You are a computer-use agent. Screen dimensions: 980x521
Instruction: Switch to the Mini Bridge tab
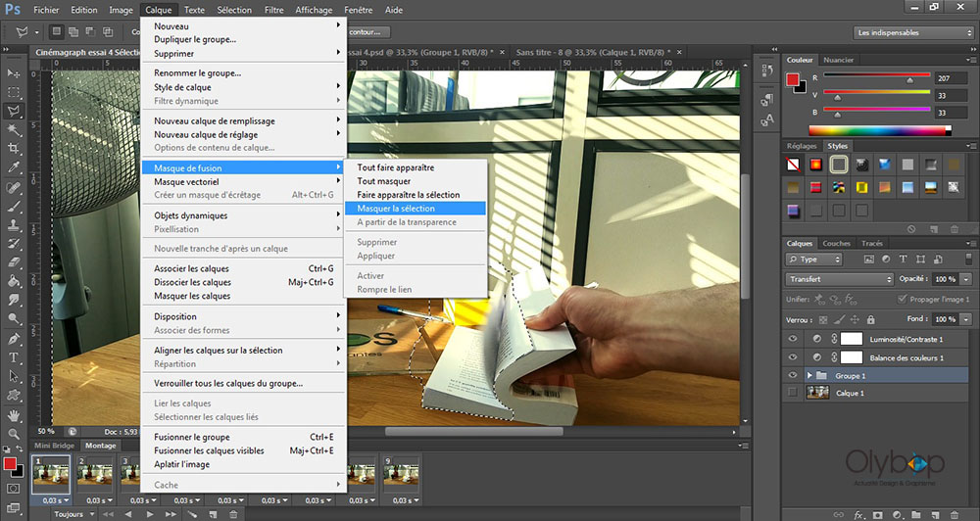click(54, 446)
